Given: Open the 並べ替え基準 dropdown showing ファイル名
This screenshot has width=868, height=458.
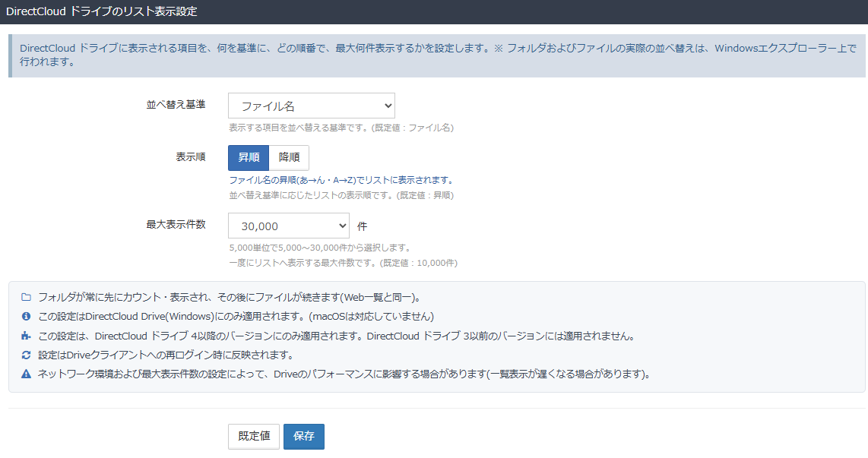Looking at the screenshot, I should (x=311, y=106).
